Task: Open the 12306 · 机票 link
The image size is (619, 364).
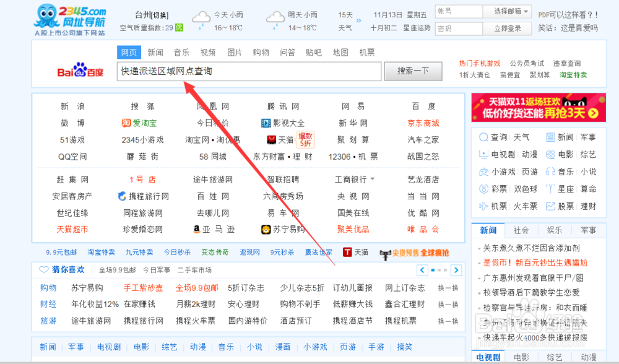Action: pos(353,157)
